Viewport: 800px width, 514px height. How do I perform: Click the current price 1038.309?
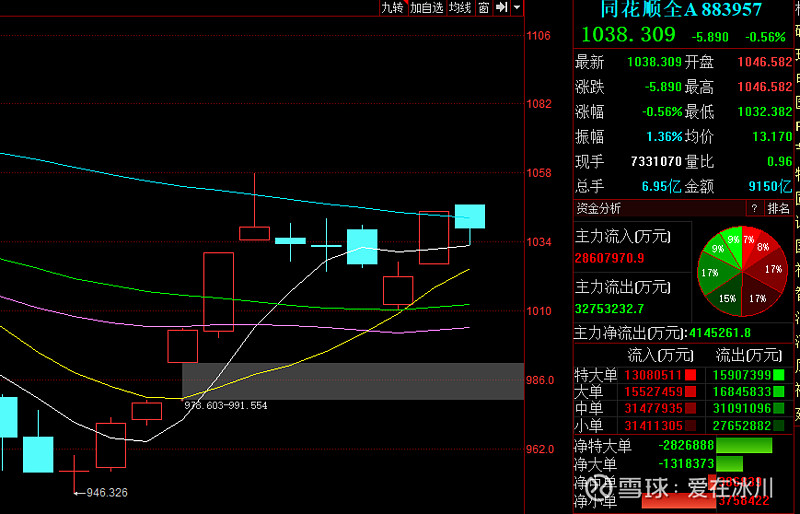tap(628, 35)
